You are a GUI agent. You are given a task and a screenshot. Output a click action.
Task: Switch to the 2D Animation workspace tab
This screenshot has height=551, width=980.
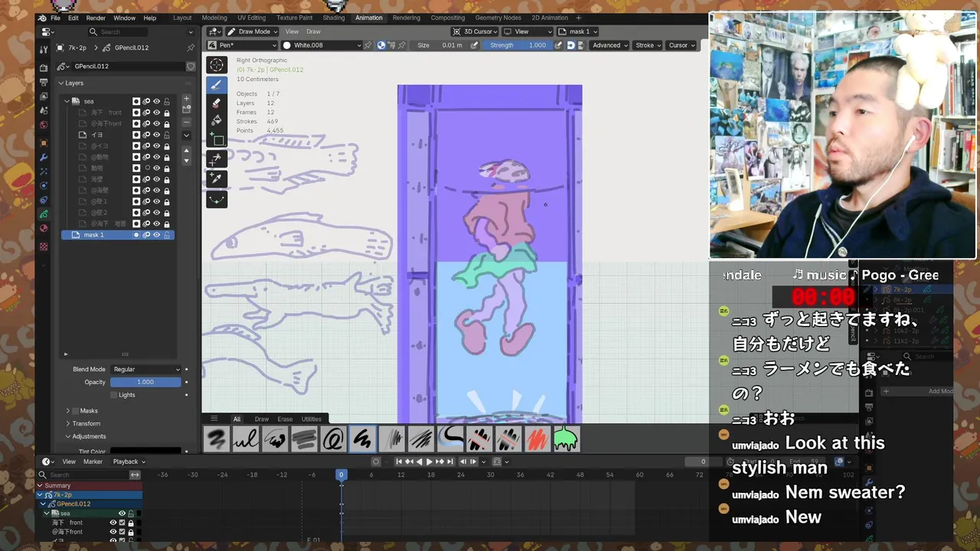click(550, 18)
